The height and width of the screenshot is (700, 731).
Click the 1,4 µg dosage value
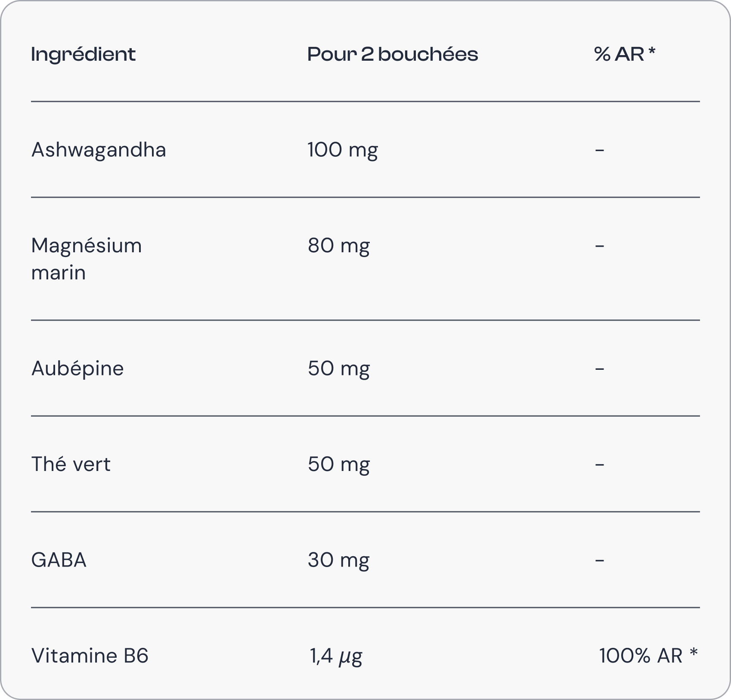[x=336, y=656]
